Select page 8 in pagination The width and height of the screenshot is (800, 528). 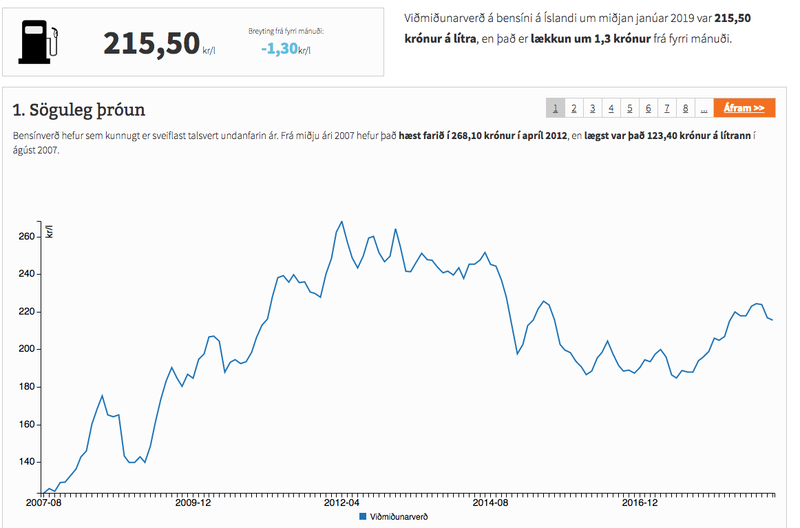click(685, 108)
